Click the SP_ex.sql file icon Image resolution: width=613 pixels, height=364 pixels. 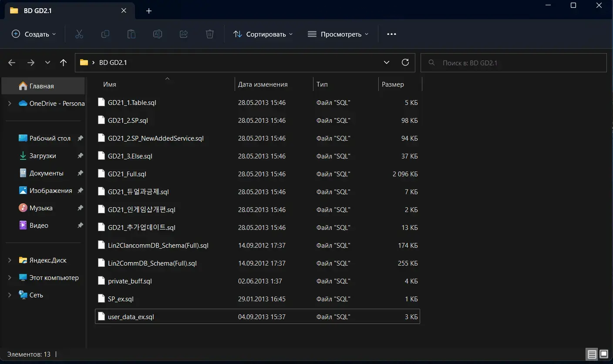101,299
